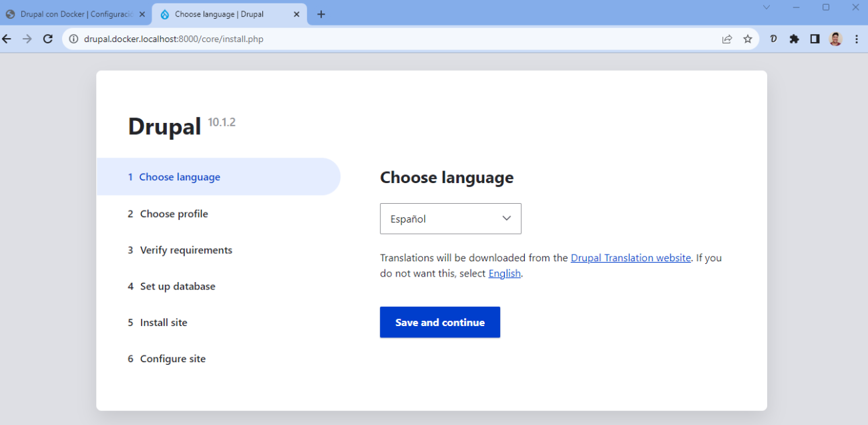Image resolution: width=868 pixels, height=425 pixels.
Task: Open Chrome three-dot menu
Action: (857, 39)
